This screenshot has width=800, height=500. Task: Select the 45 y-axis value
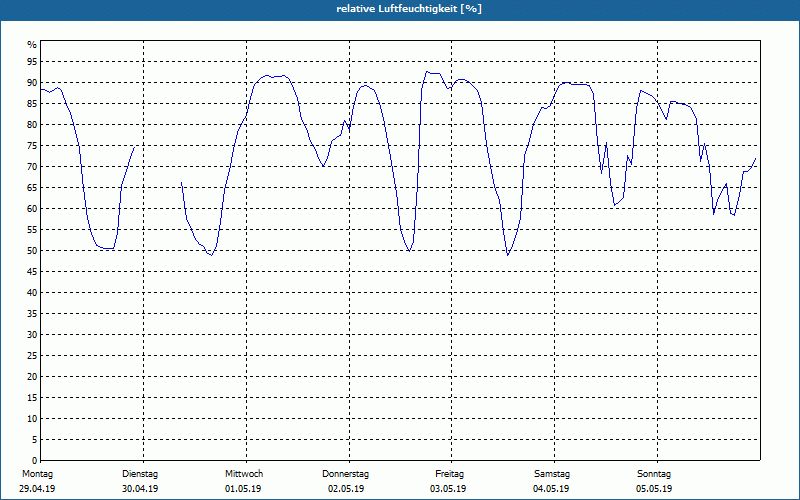click(32, 271)
